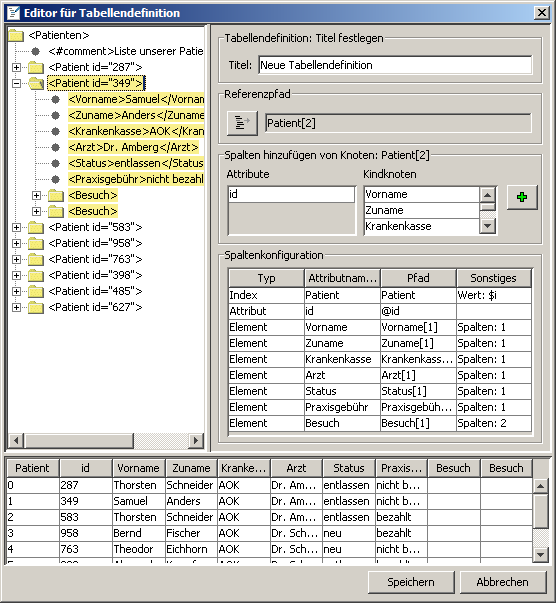The image size is (556, 603).
Task: Click folder icon of Patient id="583"
Action: 36,227
